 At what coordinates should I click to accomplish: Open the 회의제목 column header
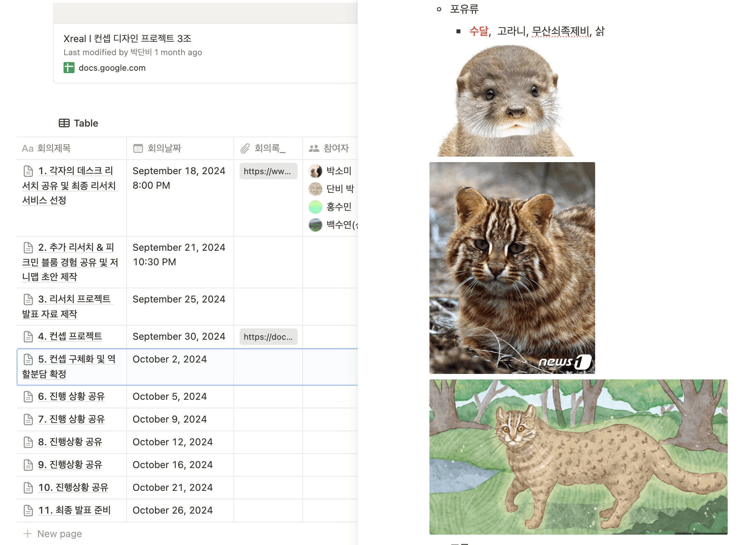(x=54, y=148)
